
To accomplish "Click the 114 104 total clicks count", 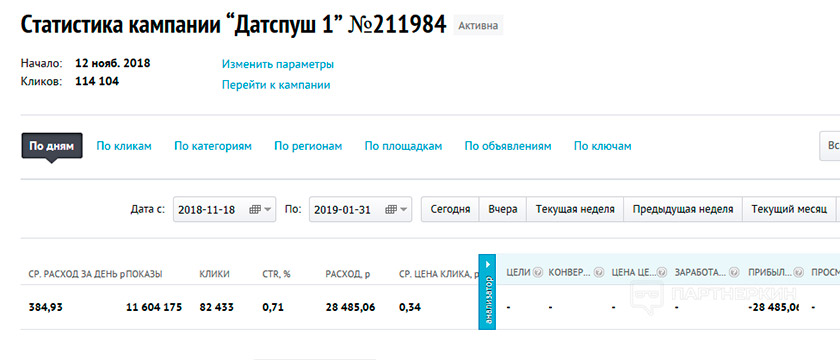I will coord(97,81).
